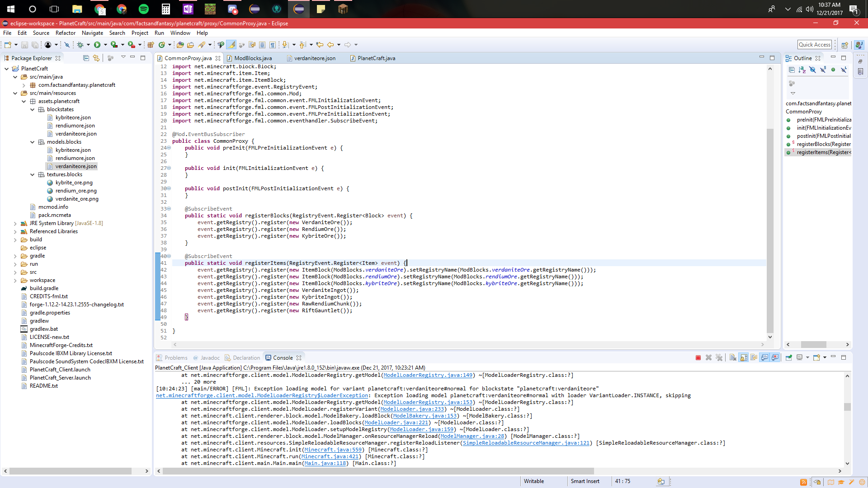Open the Problems tab in console area
The height and width of the screenshot is (488, 868).
[x=176, y=357]
